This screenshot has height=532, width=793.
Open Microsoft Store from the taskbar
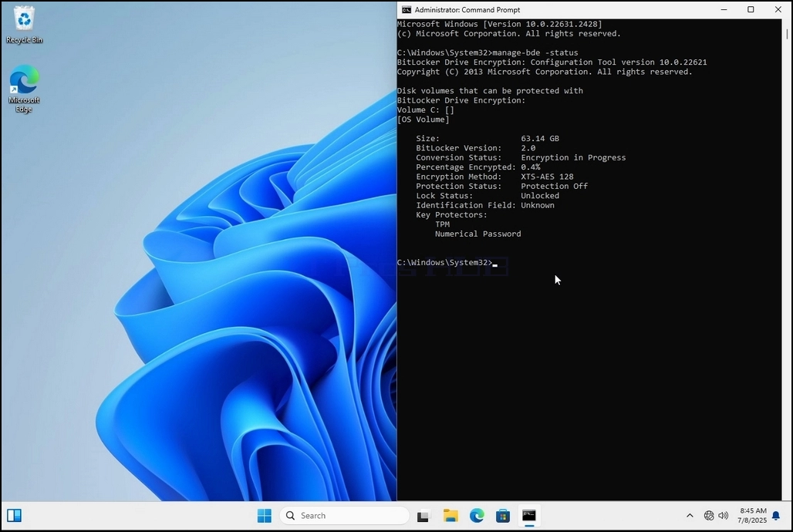503,515
